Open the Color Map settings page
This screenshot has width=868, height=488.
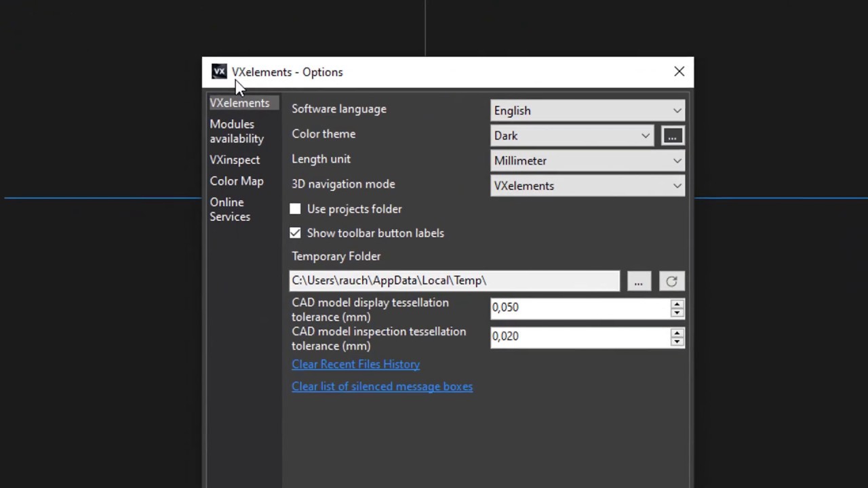tap(236, 181)
